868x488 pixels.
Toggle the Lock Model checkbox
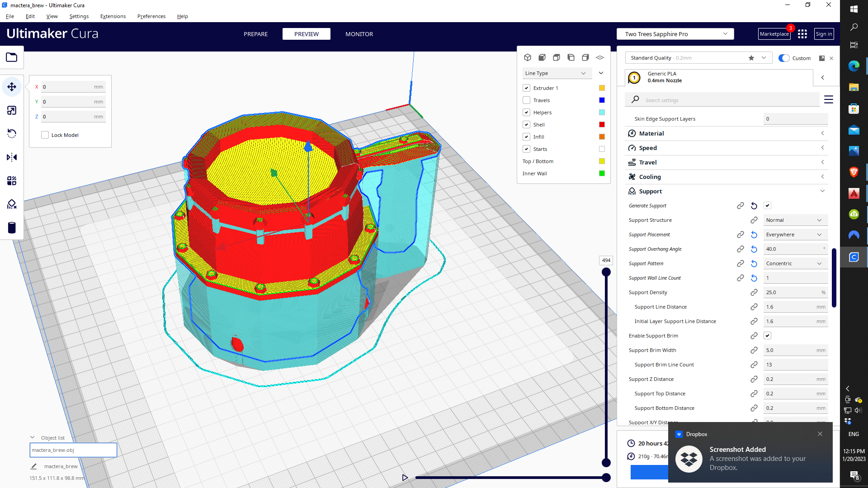click(x=45, y=135)
